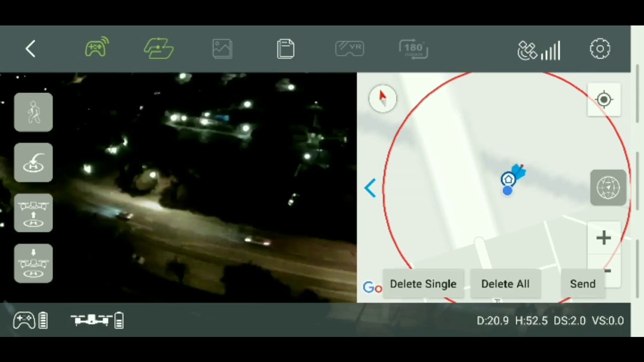The width and height of the screenshot is (644, 362).
Task: Tap the VS:0.0 vertical speed readout
Action: pos(608,321)
